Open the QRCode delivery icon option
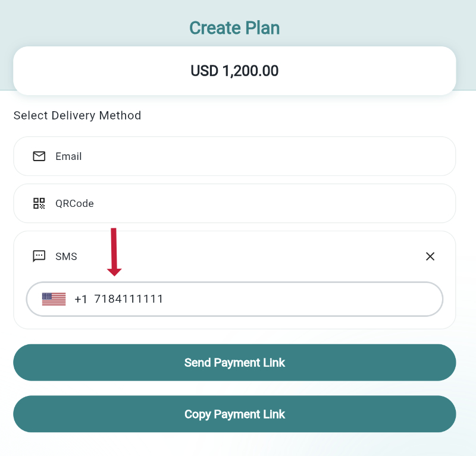The height and width of the screenshot is (456, 476). 39,203
